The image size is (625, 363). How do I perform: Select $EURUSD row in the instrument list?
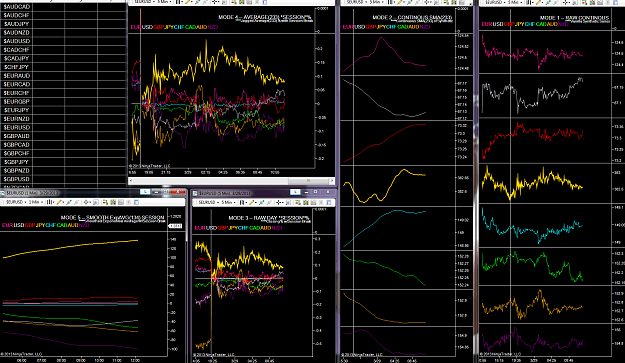pyautogui.click(x=63, y=128)
